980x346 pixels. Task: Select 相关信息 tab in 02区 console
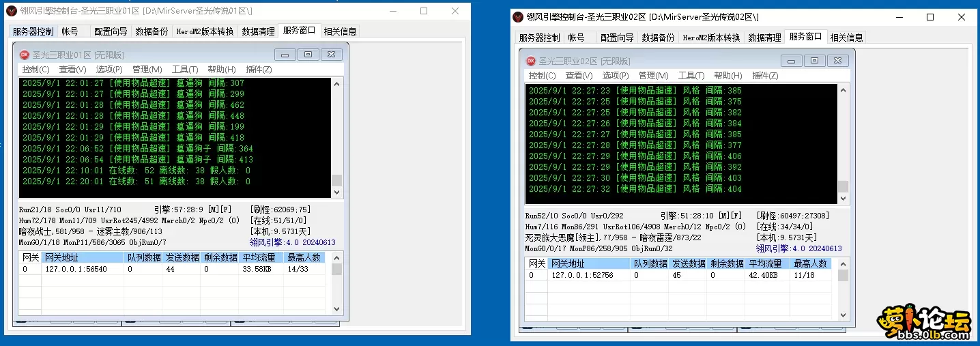click(846, 38)
